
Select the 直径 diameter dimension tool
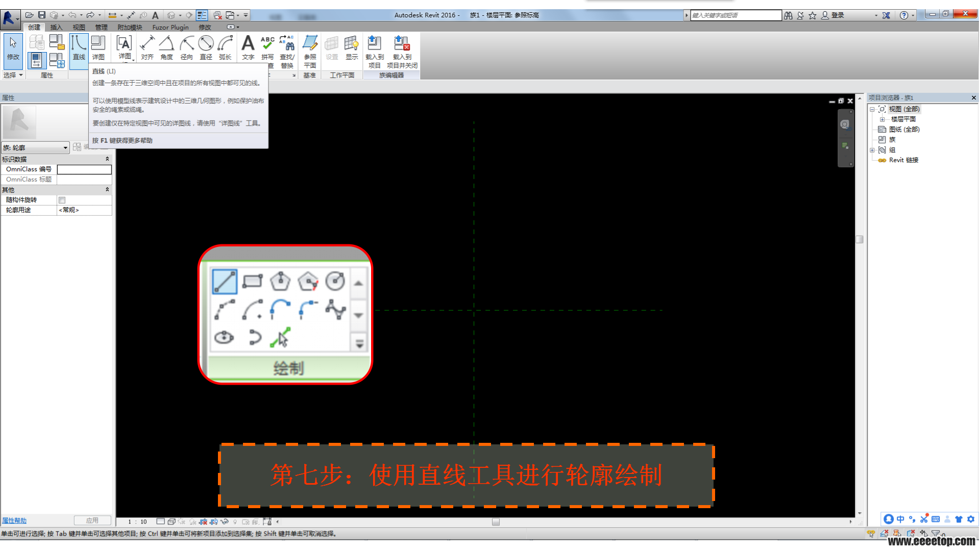(206, 48)
